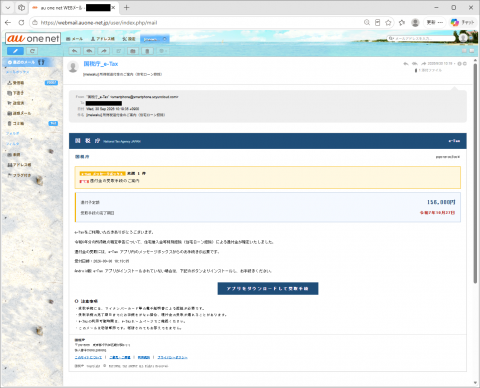Click the フィルタ sidebar section label
480x388 pixels.
point(13,144)
